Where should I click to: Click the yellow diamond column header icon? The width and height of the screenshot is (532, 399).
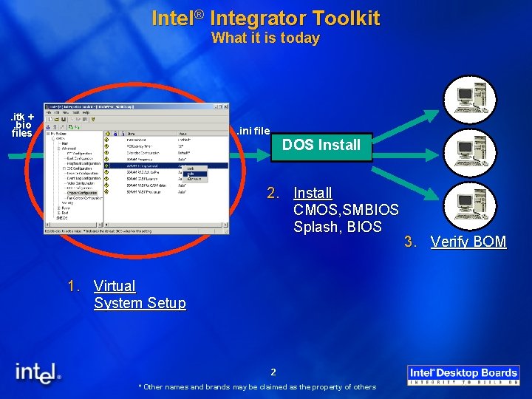(x=108, y=134)
